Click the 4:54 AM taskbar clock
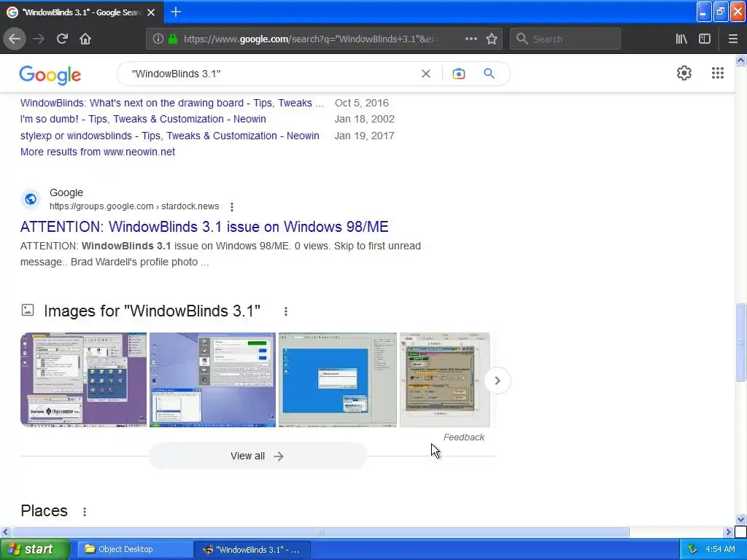Screen dimensions: 747x560 [720, 550]
